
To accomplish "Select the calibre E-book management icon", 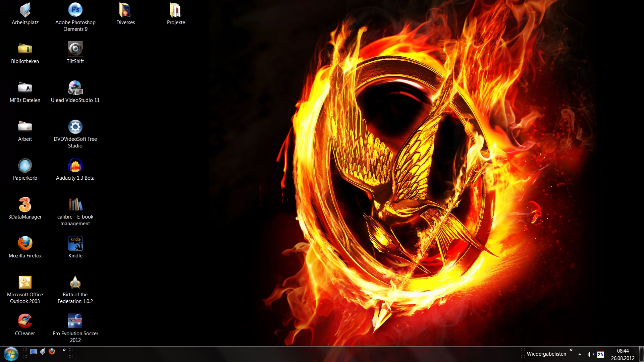I will [x=75, y=204].
